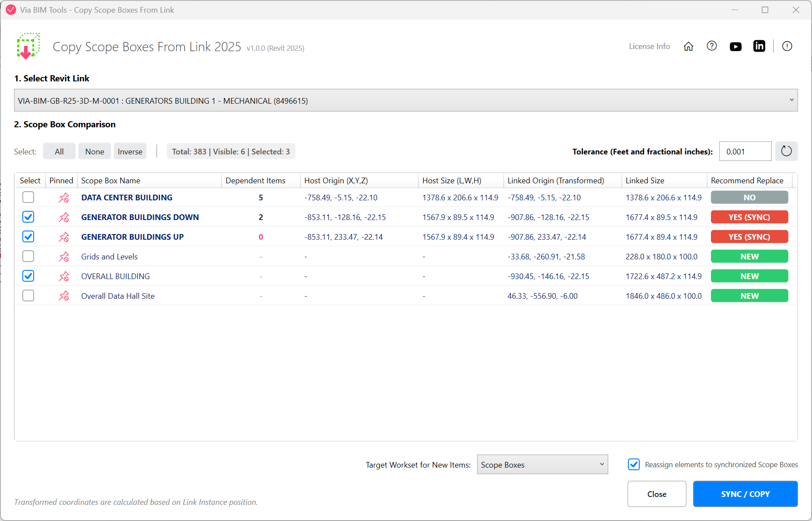
Task: Click YES (SYNC) badge for GENERATOR BUILDINGS UP
Action: click(749, 237)
